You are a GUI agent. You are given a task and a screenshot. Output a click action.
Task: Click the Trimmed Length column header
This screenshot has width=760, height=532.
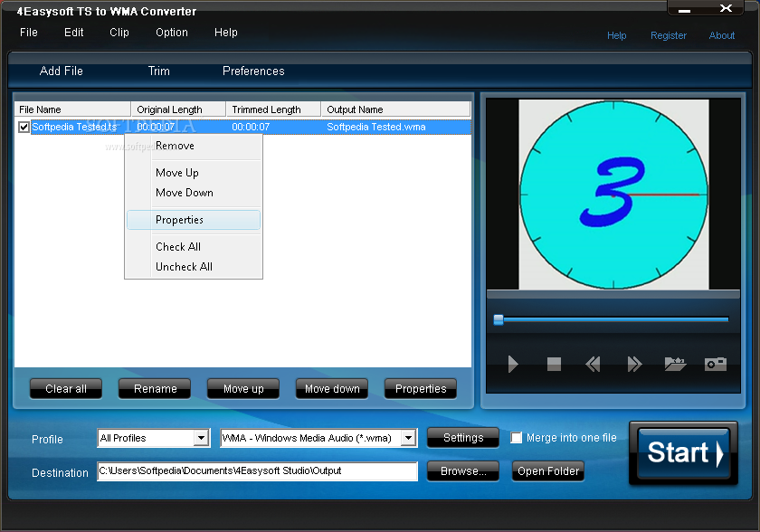273,109
